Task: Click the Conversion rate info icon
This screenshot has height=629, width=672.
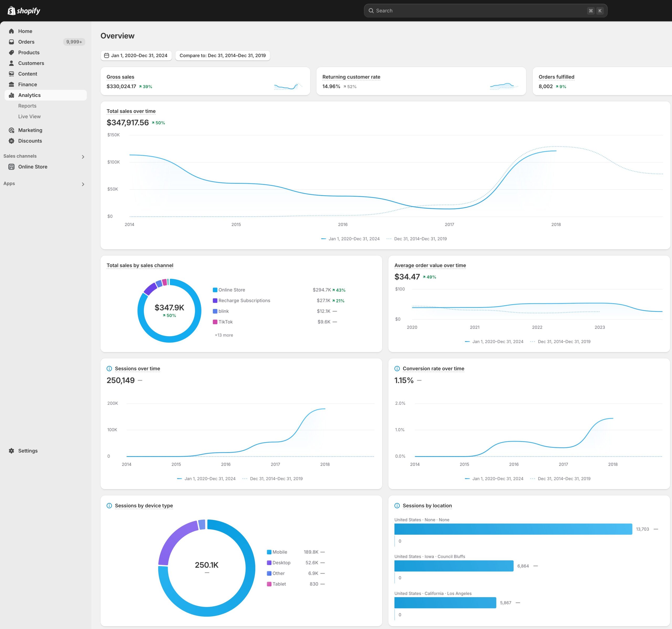Action: tap(397, 369)
